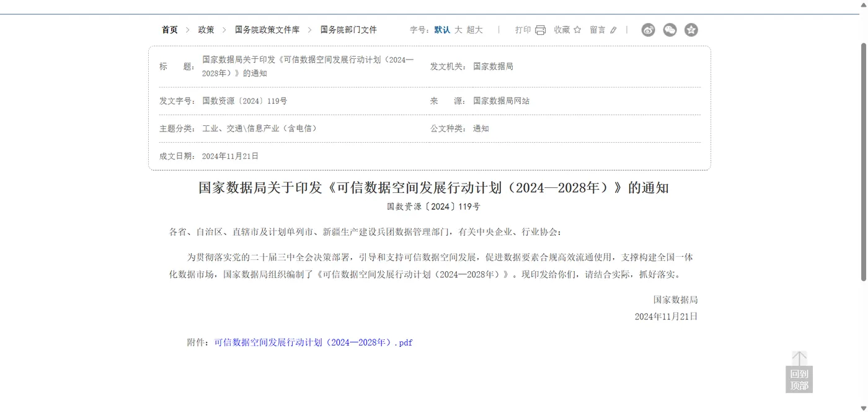Click the pencil icon beside 留言
The height and width of the screenshot is (412, 868).
(x=613, y=30)
